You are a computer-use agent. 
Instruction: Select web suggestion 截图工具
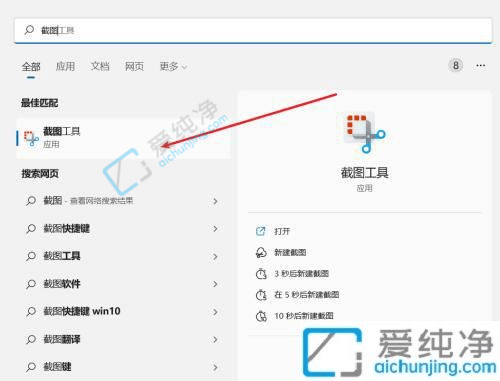coord(62,256)
